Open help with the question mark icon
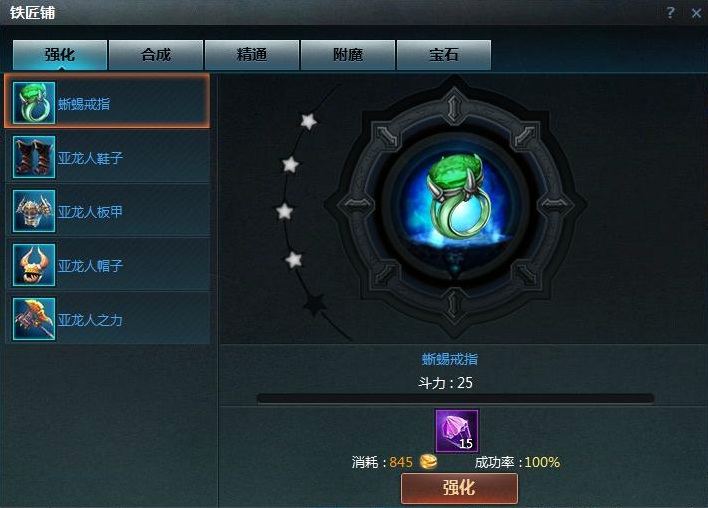Viewport: 708px width, 508px height. (670, 12)
